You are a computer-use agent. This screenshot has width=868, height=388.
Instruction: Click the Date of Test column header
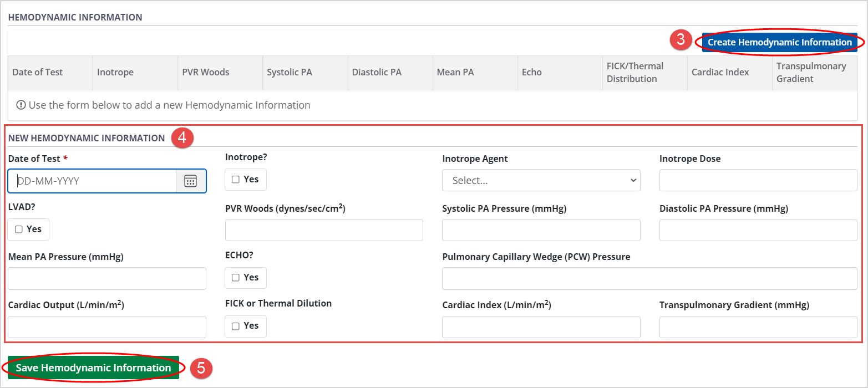38,73
